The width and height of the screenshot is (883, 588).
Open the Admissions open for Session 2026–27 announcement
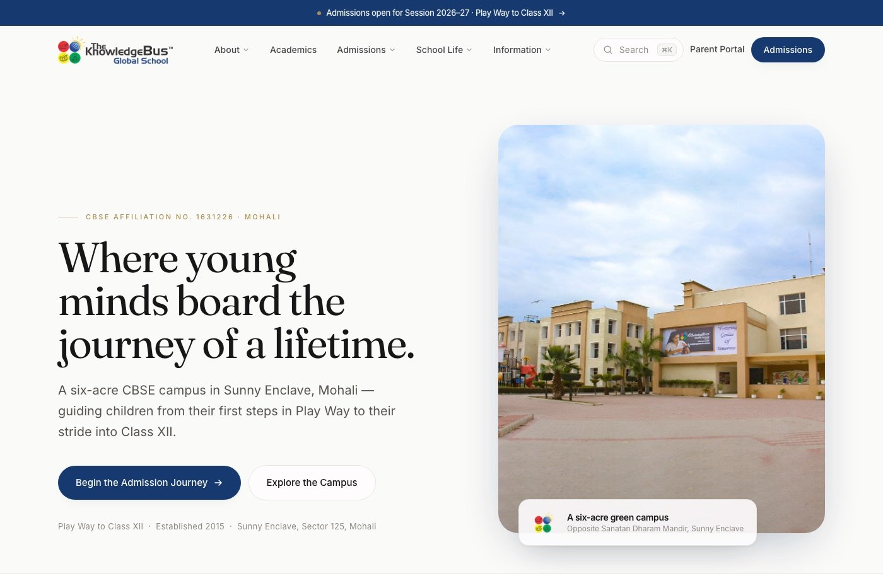[x=441, y=13]
